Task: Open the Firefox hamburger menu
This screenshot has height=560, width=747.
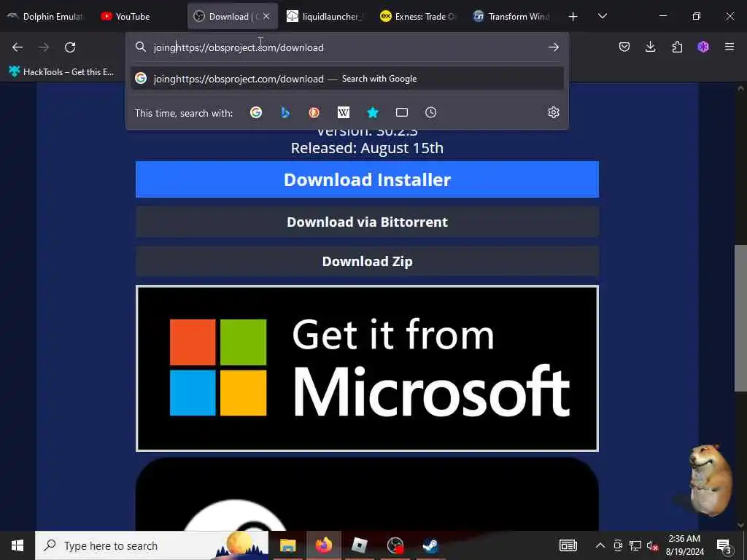Action: (x=729, y=47)
